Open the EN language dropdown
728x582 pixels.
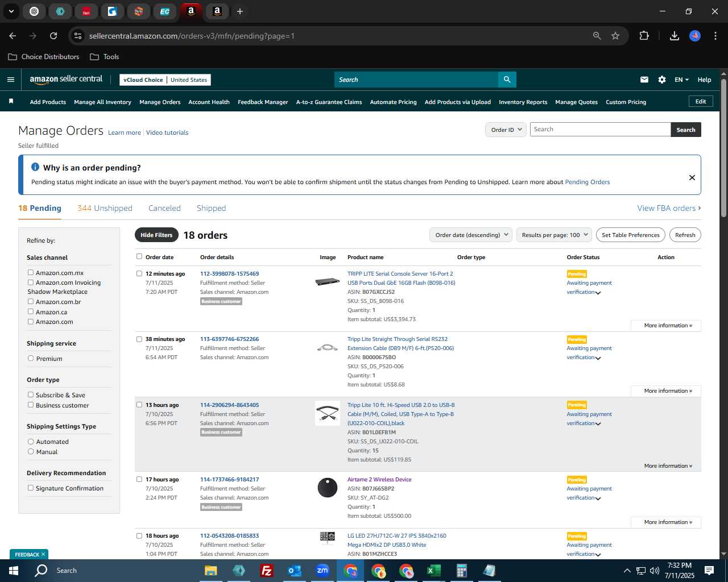(x=681, y=80)
